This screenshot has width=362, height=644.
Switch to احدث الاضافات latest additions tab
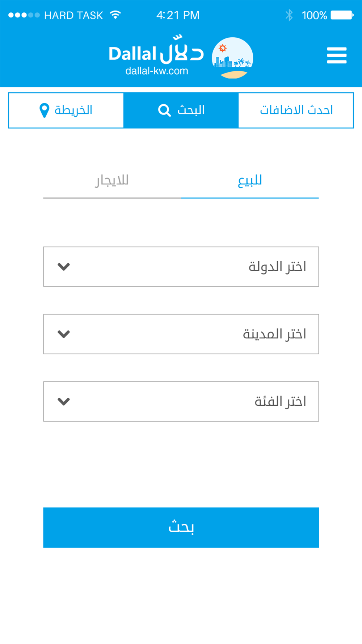tap(296, 110)
